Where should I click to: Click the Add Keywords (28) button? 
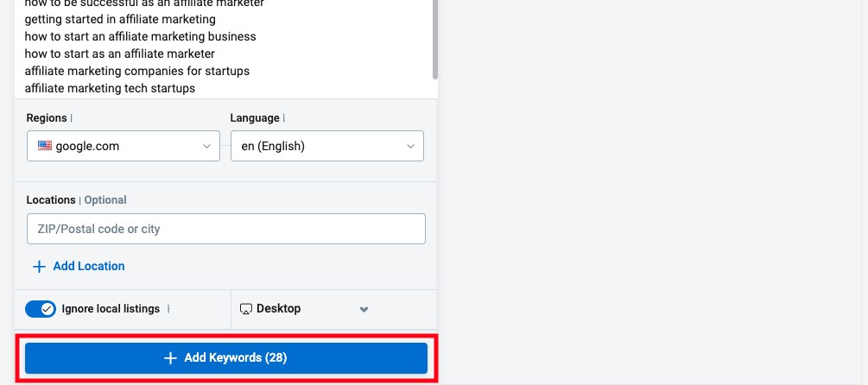click(226, 358)
